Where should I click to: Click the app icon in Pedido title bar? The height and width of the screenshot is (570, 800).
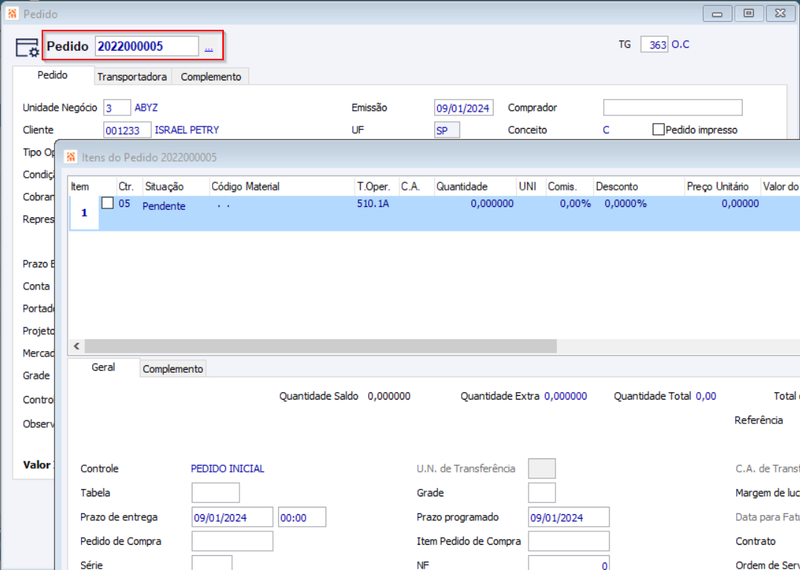12,14
